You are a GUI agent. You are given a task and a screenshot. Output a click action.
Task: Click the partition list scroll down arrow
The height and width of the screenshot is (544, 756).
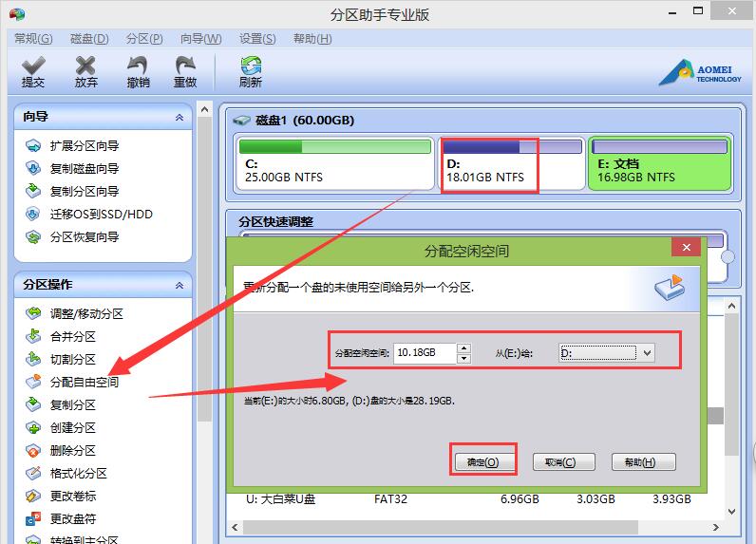(731, 512)
